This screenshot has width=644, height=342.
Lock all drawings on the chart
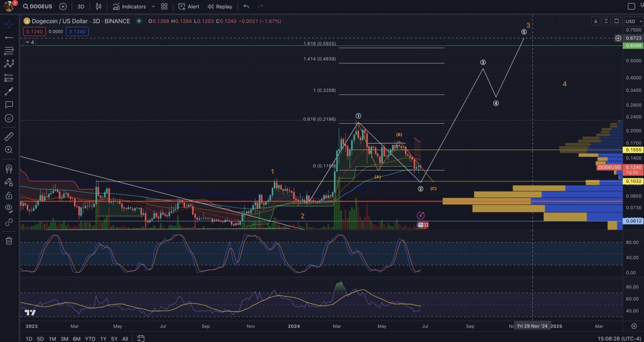(x=9, y=196)
